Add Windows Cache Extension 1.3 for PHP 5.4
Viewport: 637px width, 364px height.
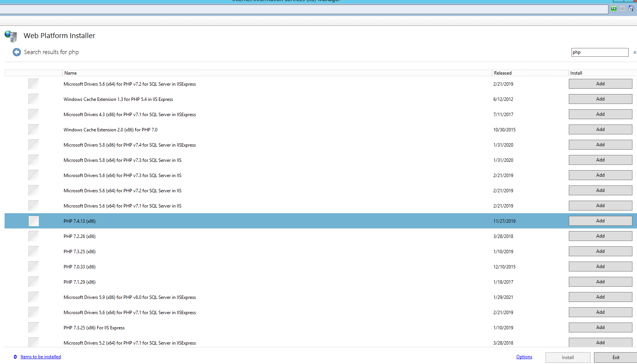(600, 99)
